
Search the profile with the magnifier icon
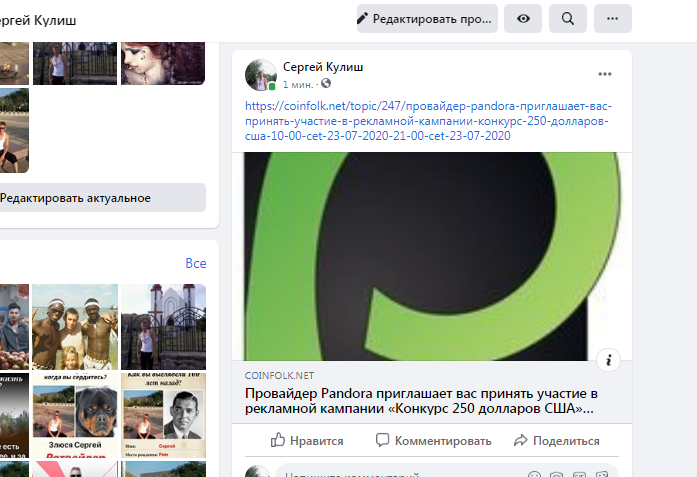click(x=568, y=19)
